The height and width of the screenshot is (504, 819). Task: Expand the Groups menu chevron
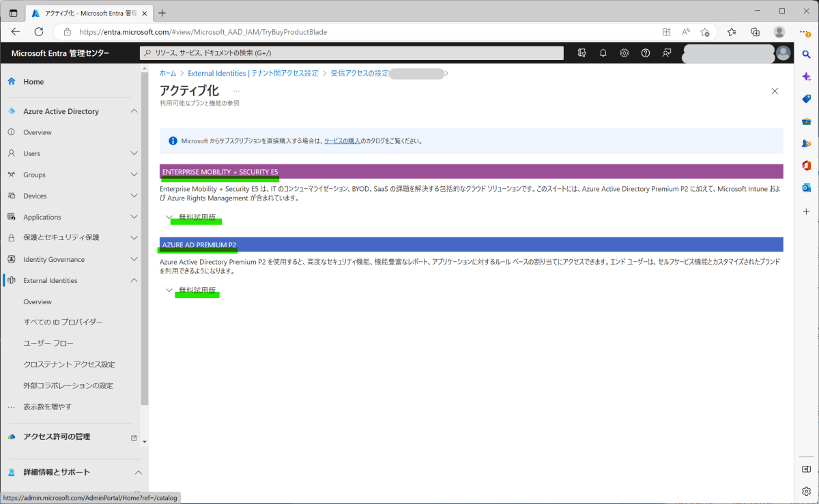(134, 175)
